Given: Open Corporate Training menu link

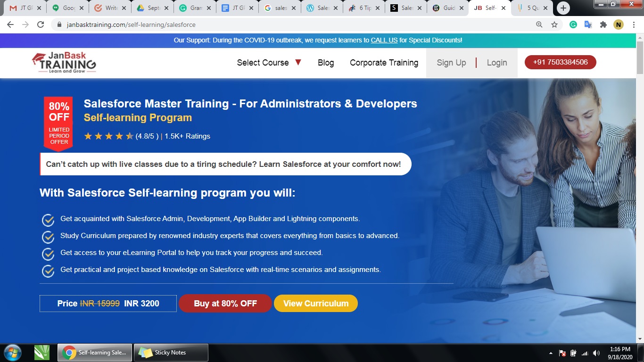Looking at the screenshot, I should (384, 63).
